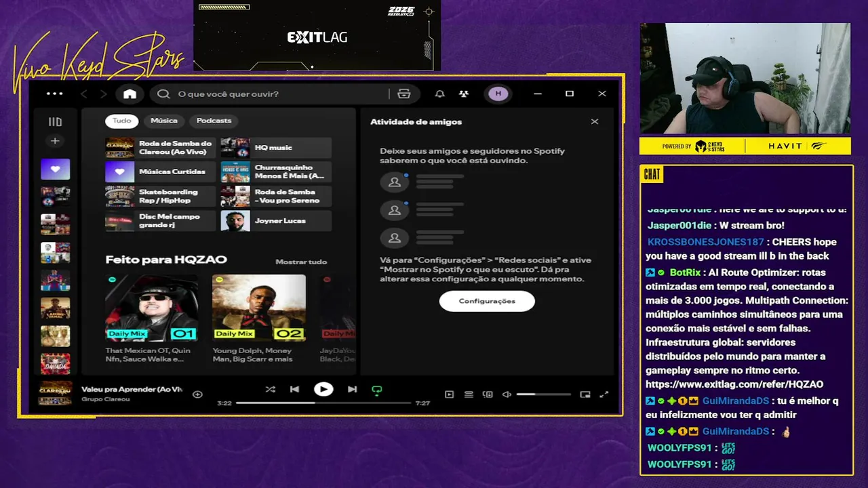The width and height of the screenshot is (868, 488).
Task: Collapse Your Library sidebar icon
Action: point(55,122)
